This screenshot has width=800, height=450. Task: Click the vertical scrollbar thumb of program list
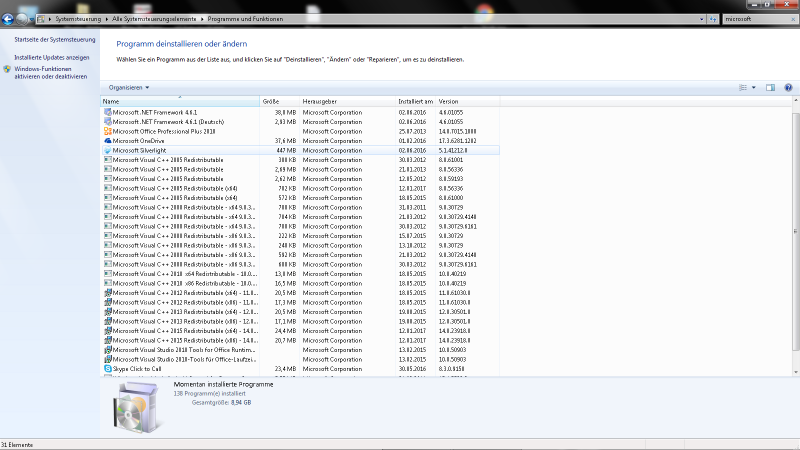pos(795,232)
